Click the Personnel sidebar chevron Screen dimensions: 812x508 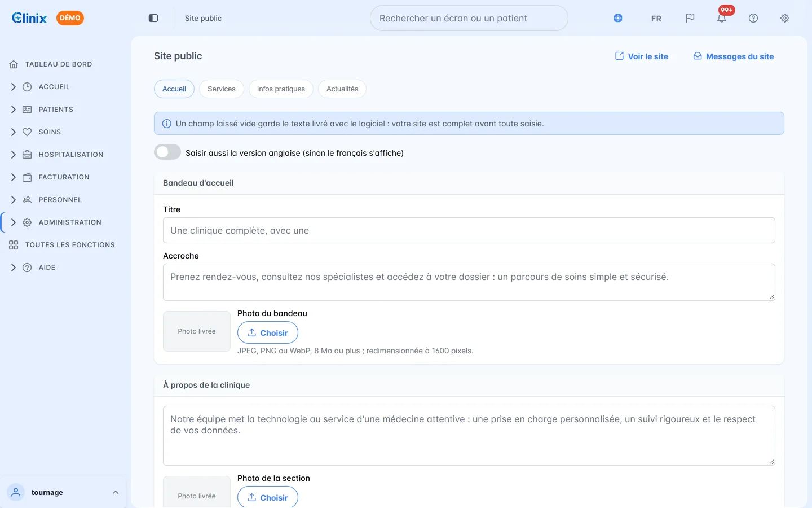14,200
